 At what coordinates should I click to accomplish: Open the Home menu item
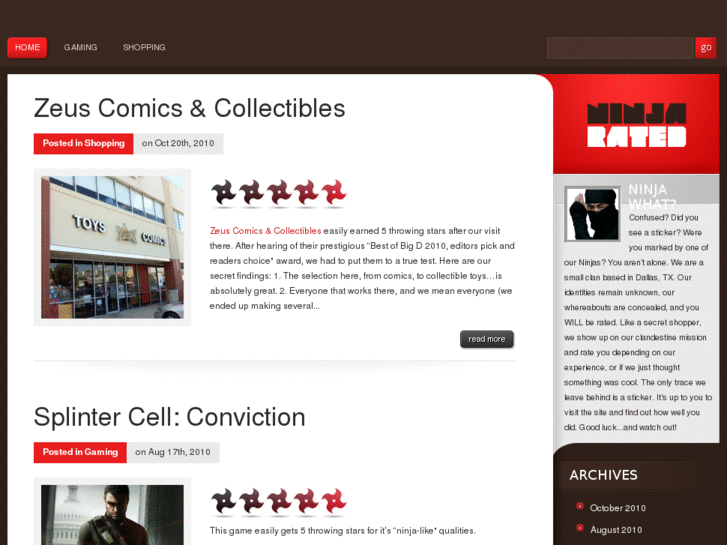click(x=27, y=47)
